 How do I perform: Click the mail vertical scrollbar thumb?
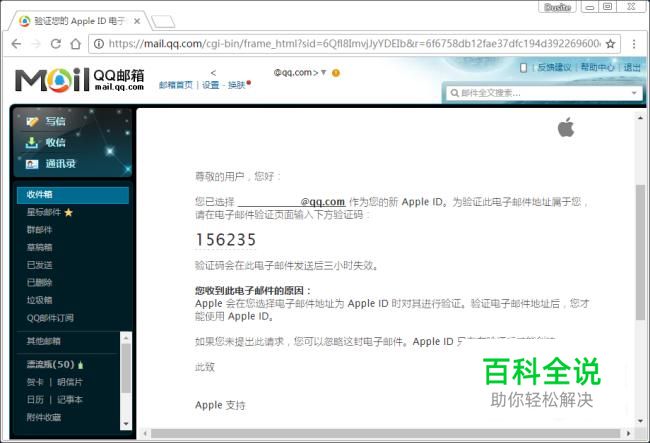click(x=640, y=252)
